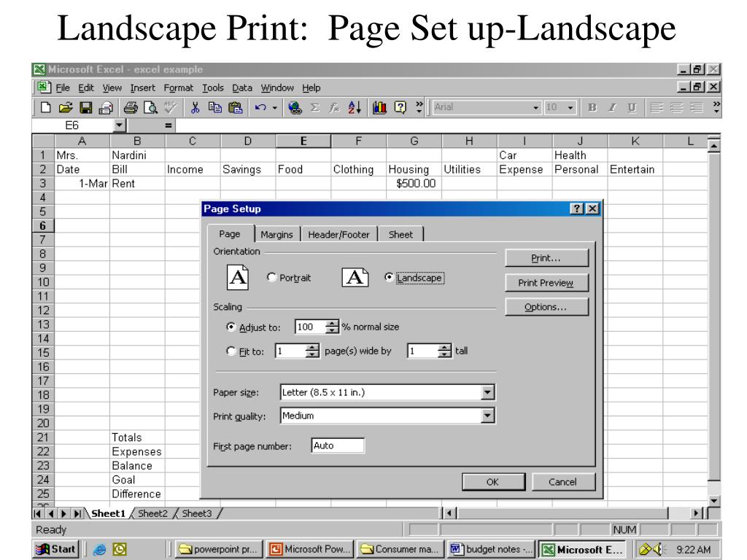Click the Options... button

tap(546, 307)
